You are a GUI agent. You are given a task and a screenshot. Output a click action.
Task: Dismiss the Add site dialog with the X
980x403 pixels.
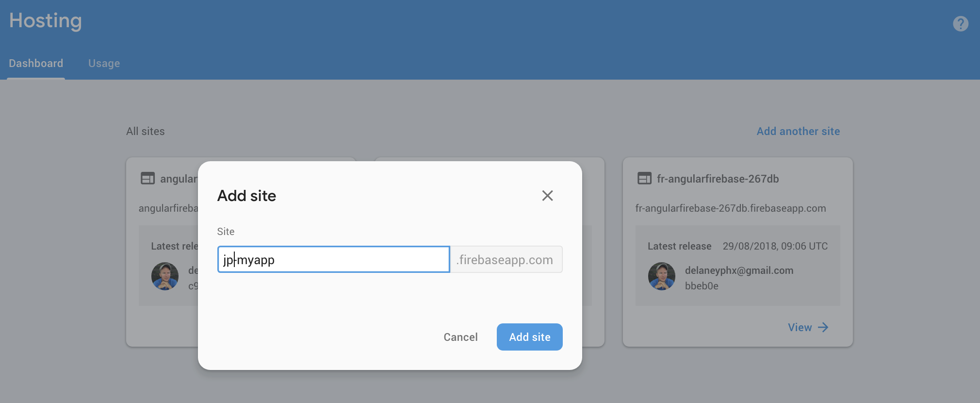tap(547, 195)
